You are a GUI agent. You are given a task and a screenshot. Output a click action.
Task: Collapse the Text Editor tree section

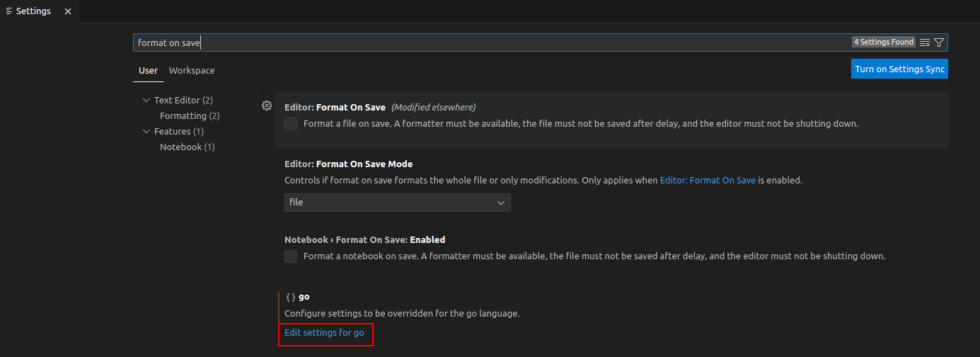[x=146, y=101]
